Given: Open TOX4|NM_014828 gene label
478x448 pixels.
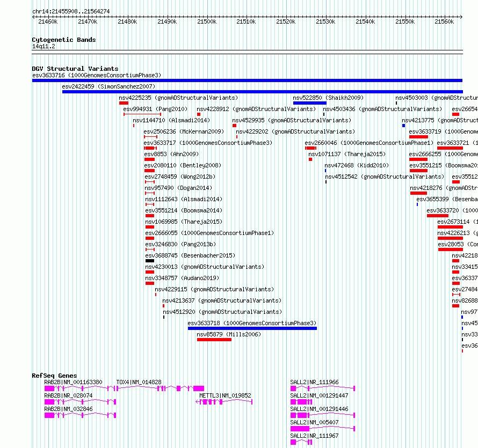Looking at the screenshot, I should point(139,382).
